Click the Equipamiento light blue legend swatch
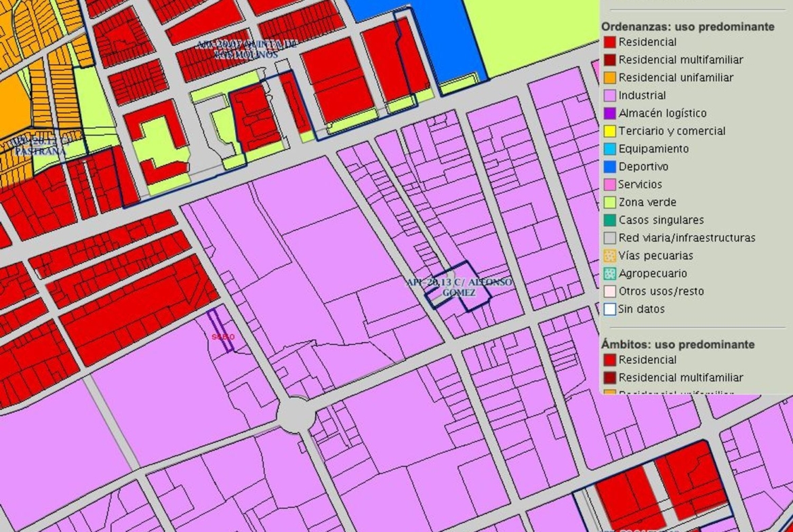Image resolution: width=793 pixels, height=532 pixels. tap(609, 149)
